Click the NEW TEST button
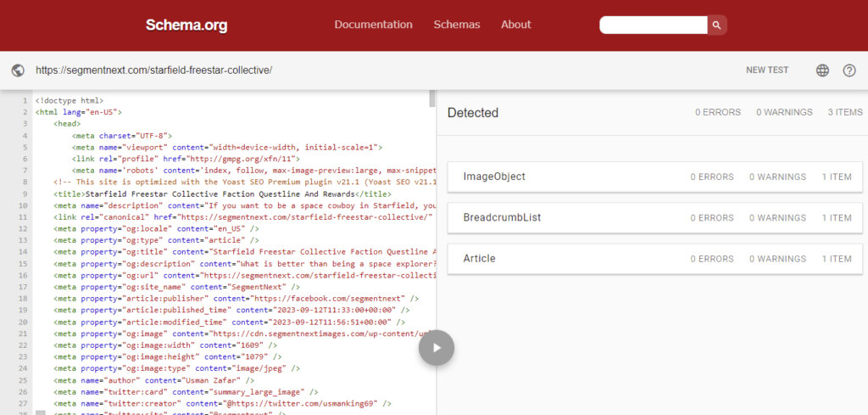The width and height of the screenshot is (868, 415). (767, 70)
